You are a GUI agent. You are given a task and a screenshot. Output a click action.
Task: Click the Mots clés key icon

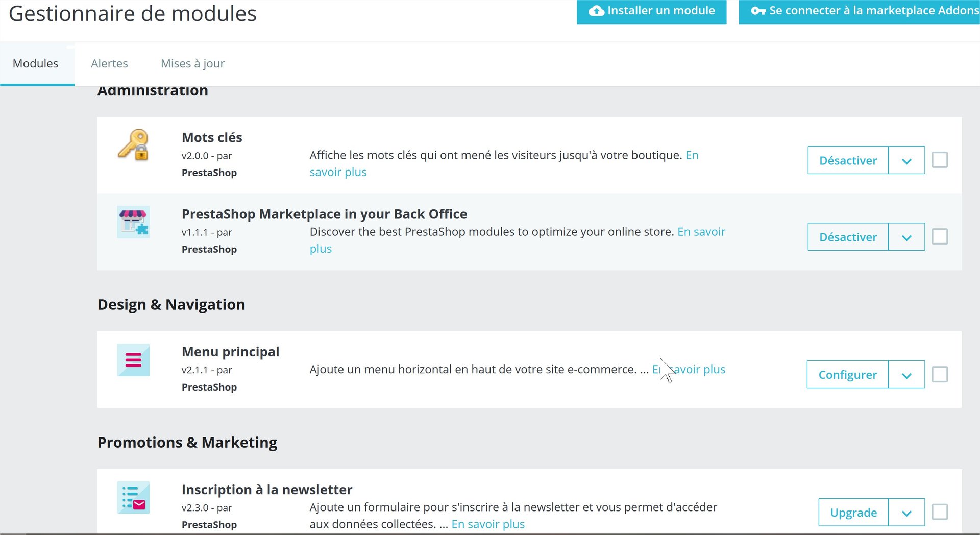point(133,145)
